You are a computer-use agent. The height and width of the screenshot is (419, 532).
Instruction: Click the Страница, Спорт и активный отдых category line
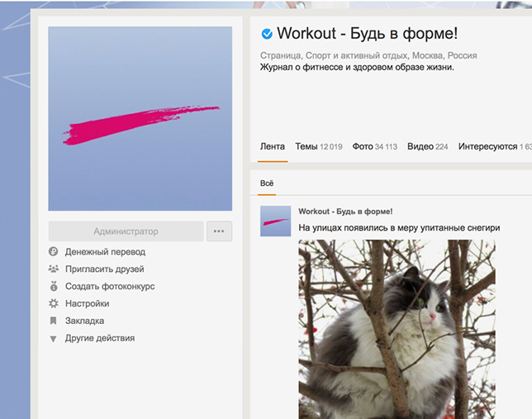point(368,55)
